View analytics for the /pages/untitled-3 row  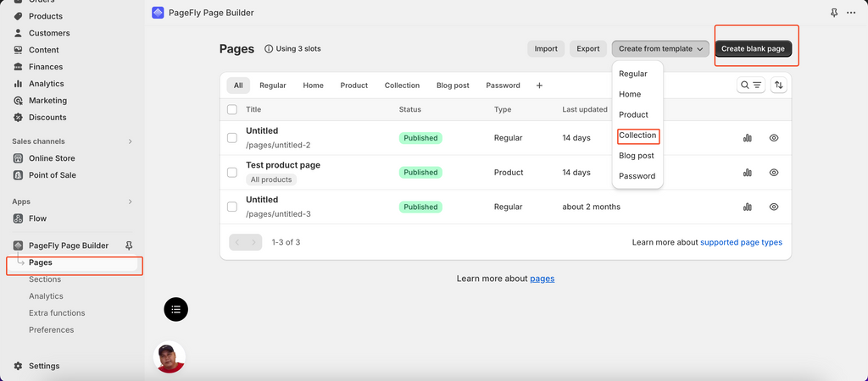click(x=748, y=207)
